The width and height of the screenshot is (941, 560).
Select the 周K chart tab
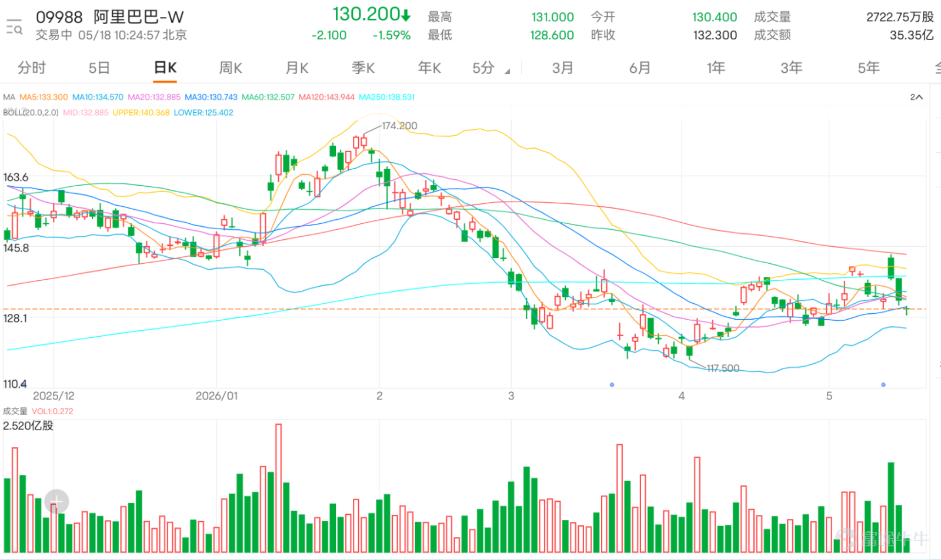(231, 68)
